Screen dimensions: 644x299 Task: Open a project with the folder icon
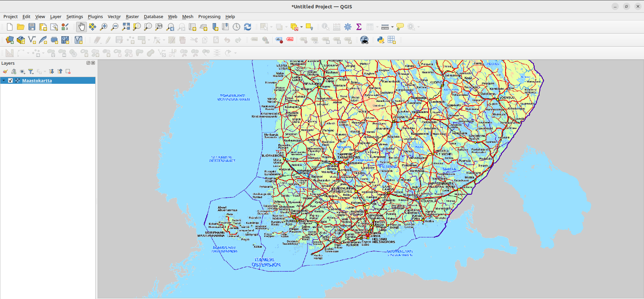(x=21, y=27)
